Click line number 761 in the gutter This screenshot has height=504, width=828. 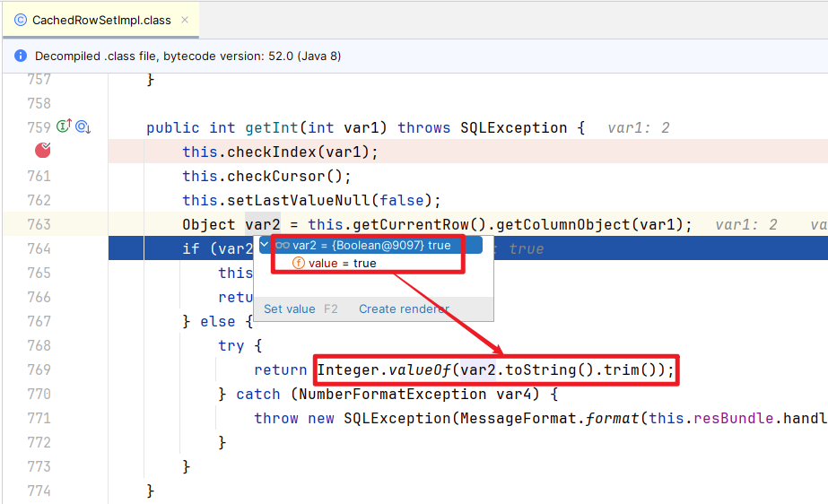tap(39, 176)
